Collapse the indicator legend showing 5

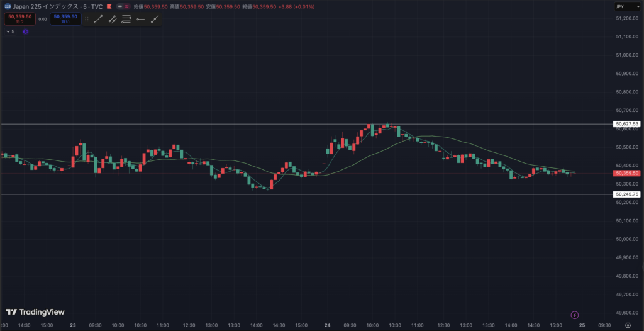(10, 31)
